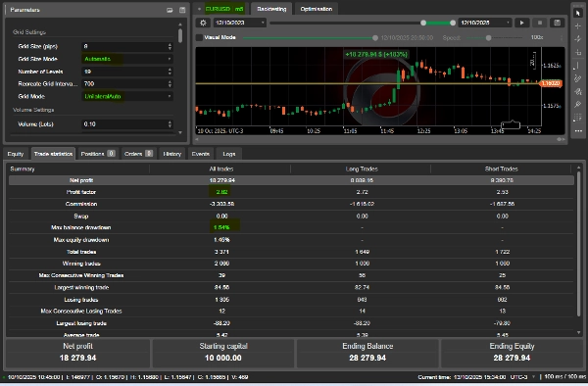Click the EURUSD m5 instance label
The height and width of the screenshot is (386, 588).
tap(224, 9)
